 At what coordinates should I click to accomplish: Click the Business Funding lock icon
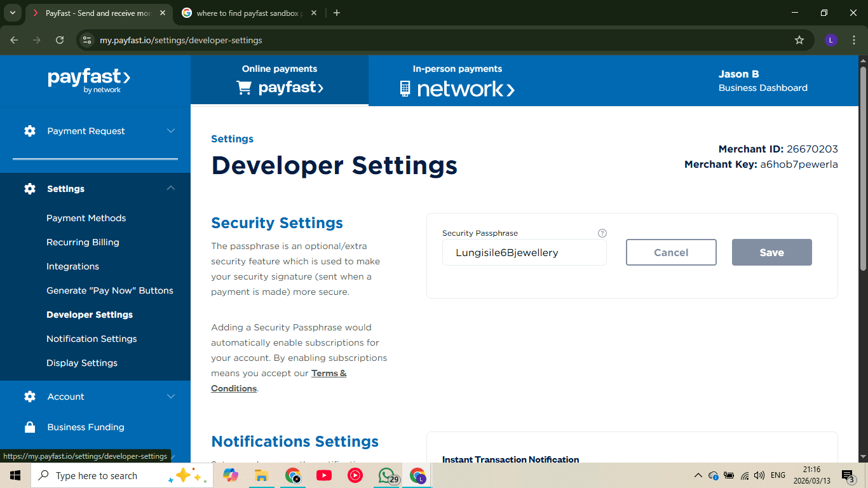(30, 427)
